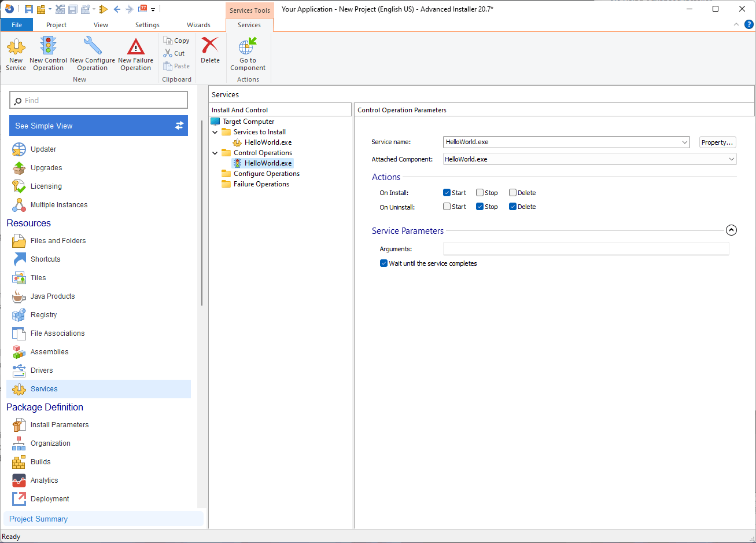Select Failure Operations folder in tree
756x543 pixels.
255,184
